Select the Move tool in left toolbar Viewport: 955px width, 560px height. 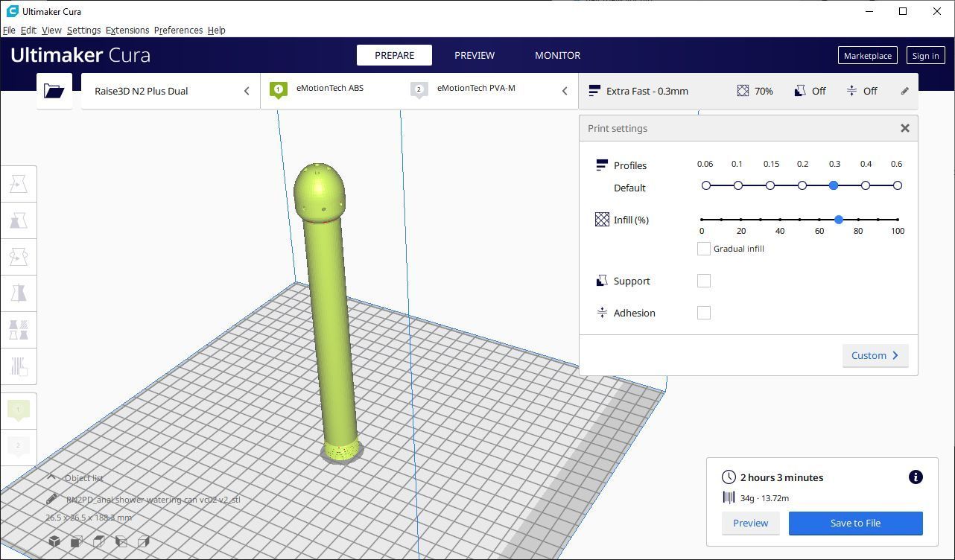(x=19, y=184)
